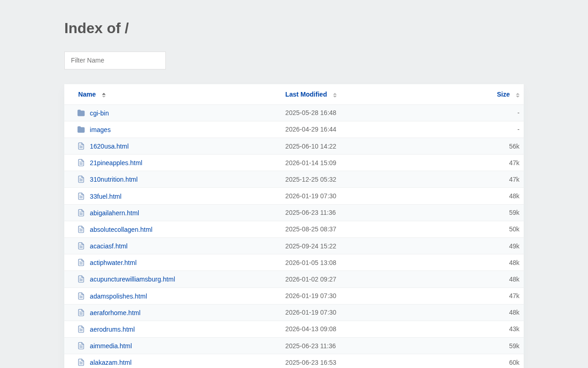This screenshot has width=588, height=368.
Task: Sort listing by the Name header
Action: tap(87, 94)
